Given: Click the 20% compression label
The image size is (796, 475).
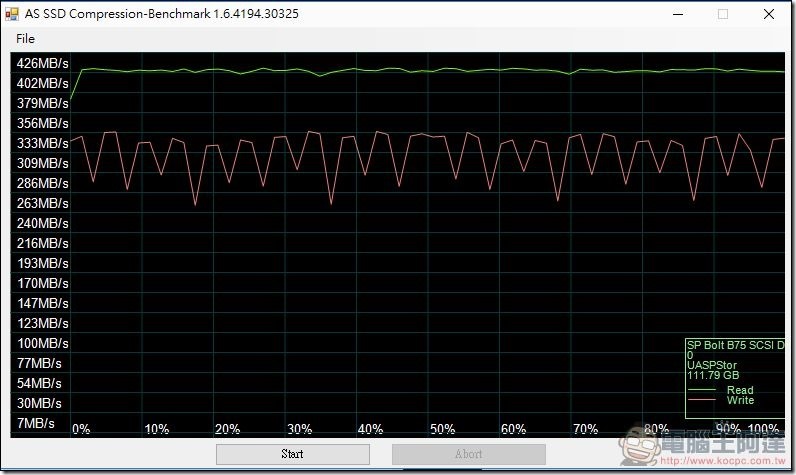Looking at the screenshot, I should [227, 429].
